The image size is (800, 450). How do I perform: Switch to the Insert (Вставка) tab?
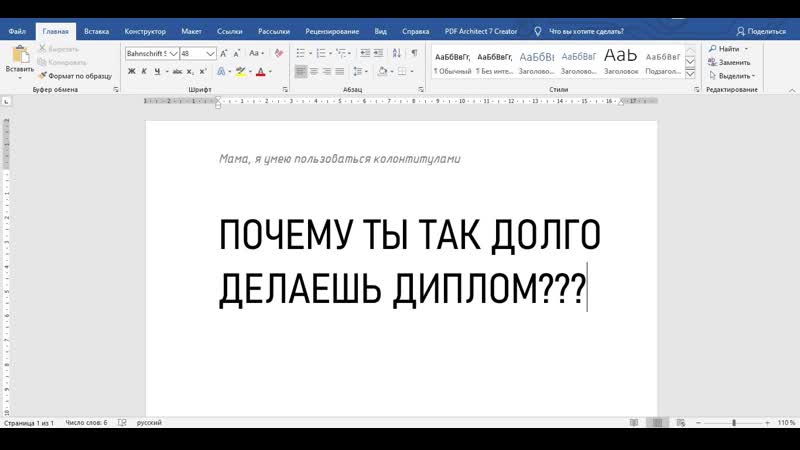(96, 31)
